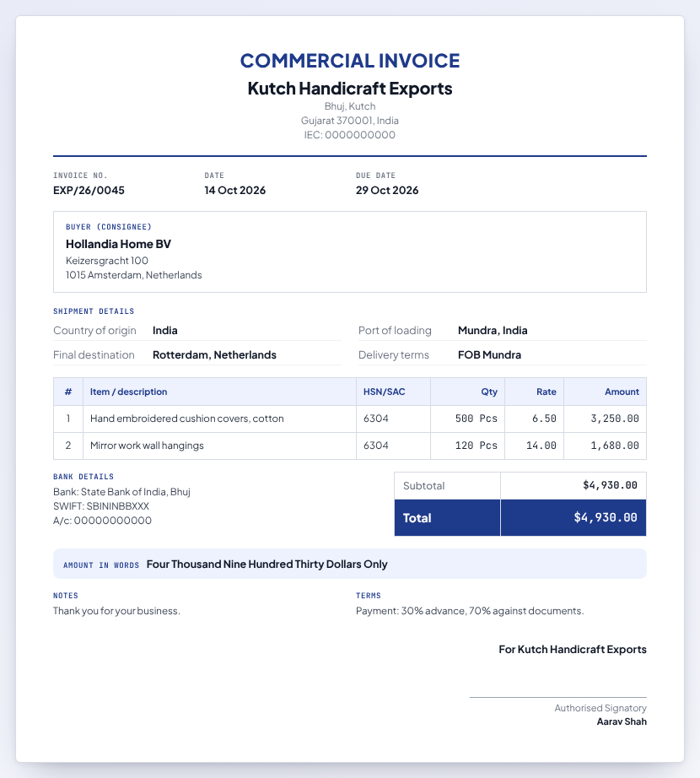700x778 pixels.
Task: Click the INVOICE NO. label
Action: (x=80, y=176)
